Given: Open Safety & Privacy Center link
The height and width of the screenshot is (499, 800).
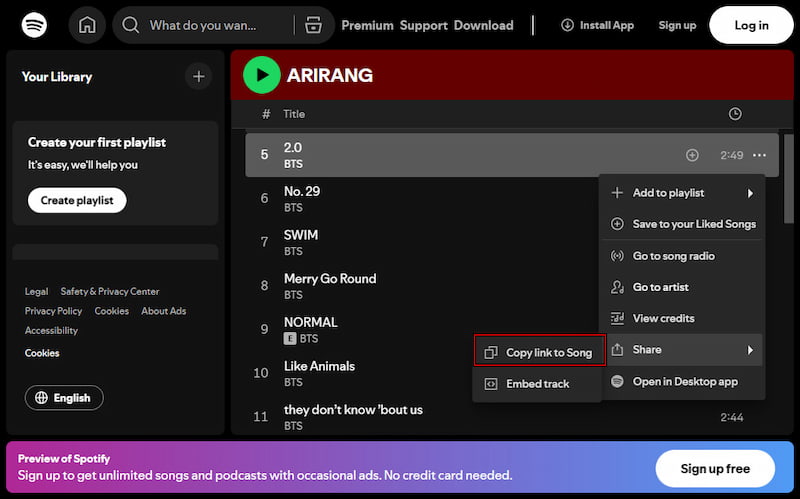Looking at the screenshot, I should tap(110, 291).
